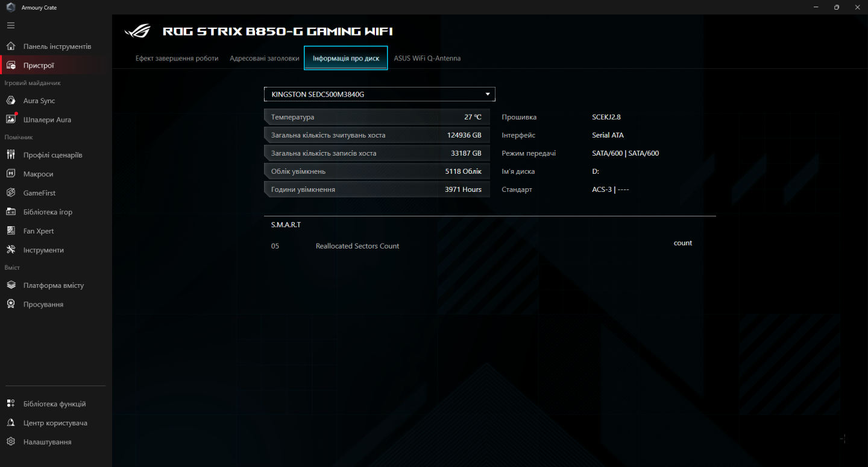Click the Ігровий майданчик section heading
Image resolution: width=868 pixels, height=467 pixels.
(33, 83)
